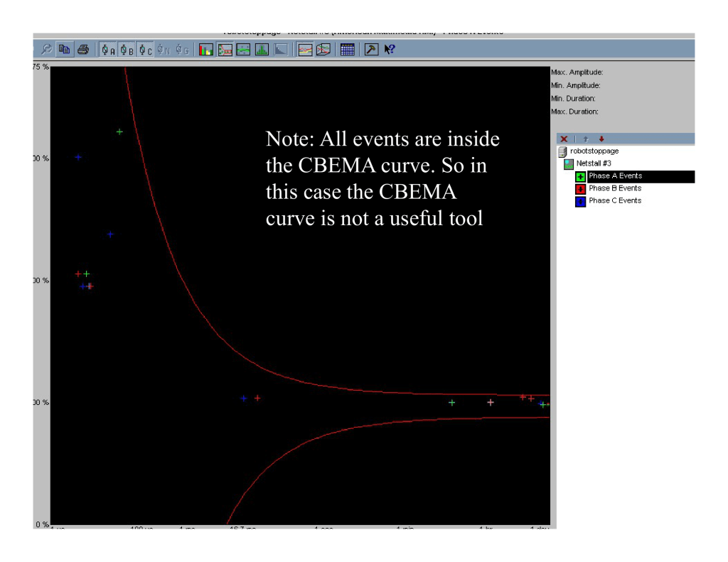Select Phase B Events in tree
The image size is (728, 562).
[x=614, y=188]
